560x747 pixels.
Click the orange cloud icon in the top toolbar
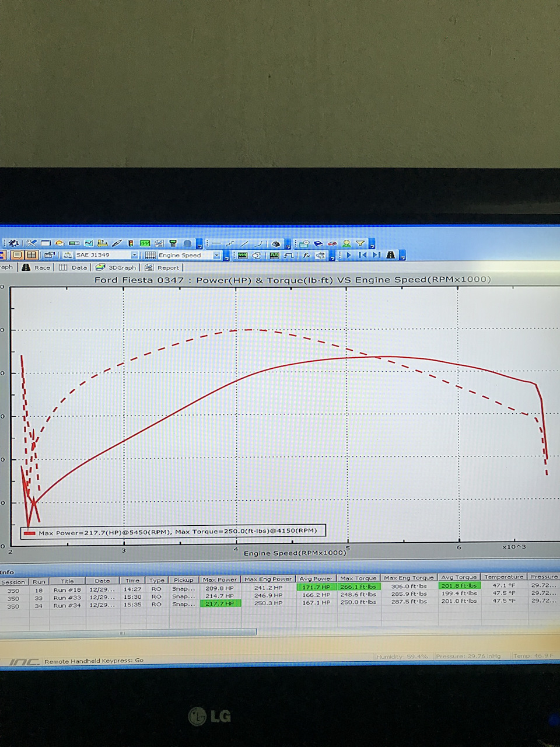point(60,243)
